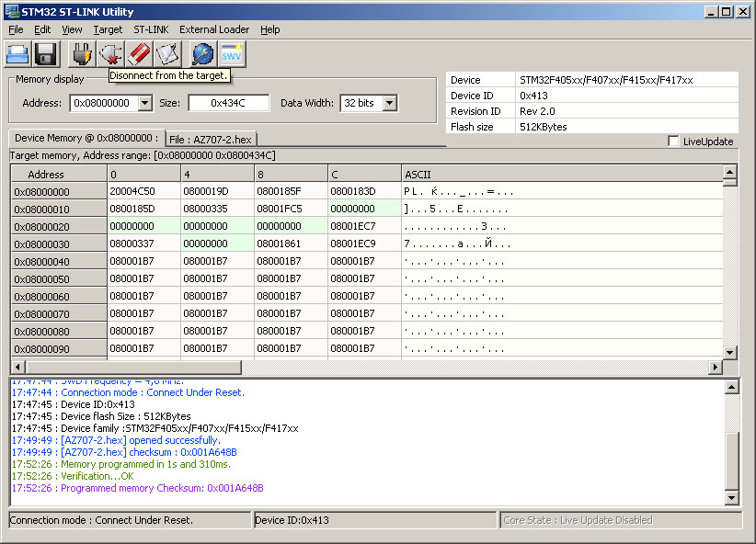Open the ST-LINK firmware update globe icon
Viewport: 756px width, 544px height.
202,54
